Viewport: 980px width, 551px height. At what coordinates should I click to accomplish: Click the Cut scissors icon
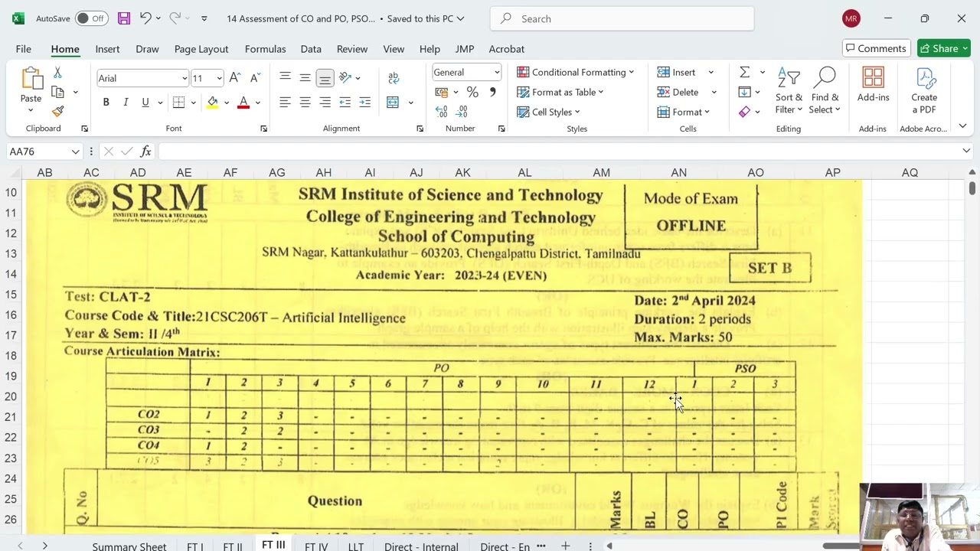pos(57,73)
